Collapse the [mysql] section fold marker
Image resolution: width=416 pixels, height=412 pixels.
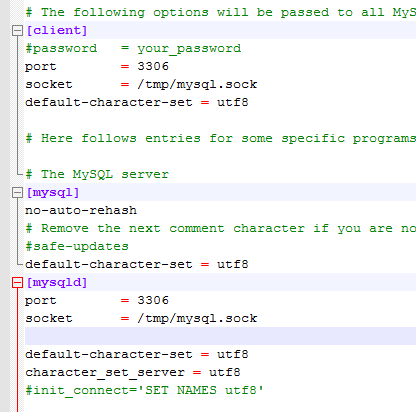17,193
